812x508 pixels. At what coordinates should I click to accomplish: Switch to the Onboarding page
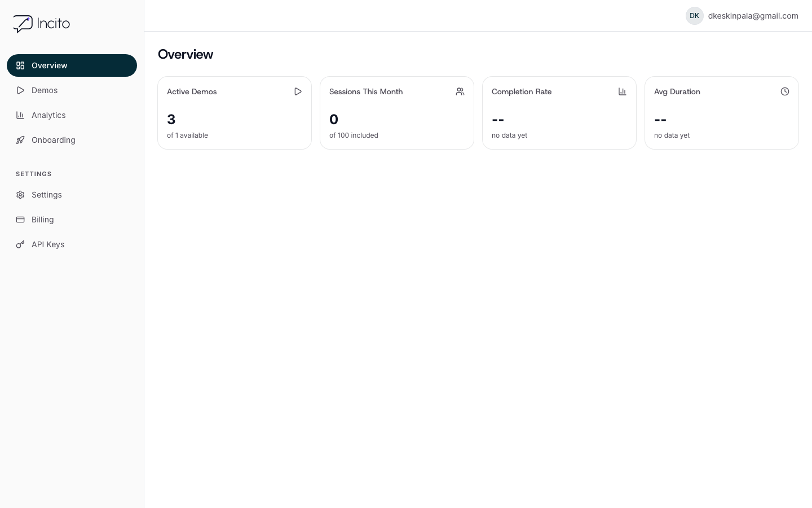[x=54, y=140]
